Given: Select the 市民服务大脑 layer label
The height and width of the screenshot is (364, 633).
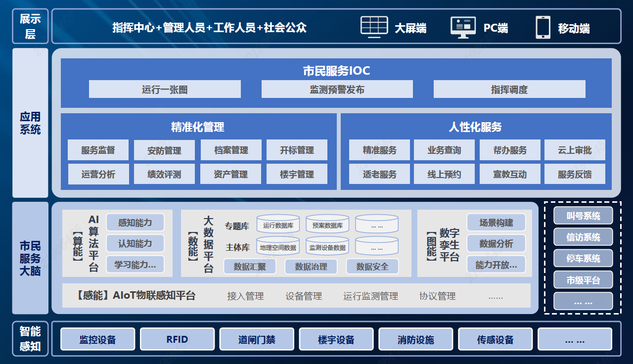Looking at the screenshot, I should [x=30, y=258].
